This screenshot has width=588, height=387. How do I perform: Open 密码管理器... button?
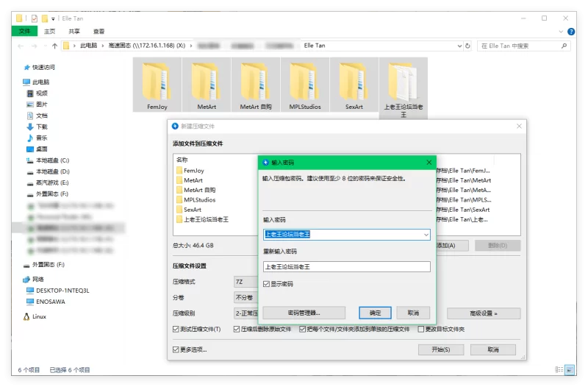pyautogui.click(x=303, y=313)
